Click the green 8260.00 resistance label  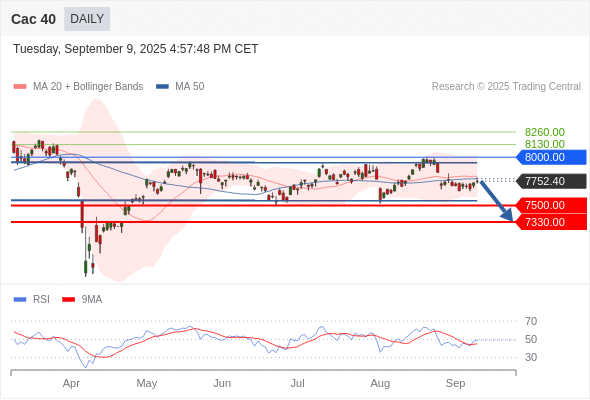(x=544, y=132)
